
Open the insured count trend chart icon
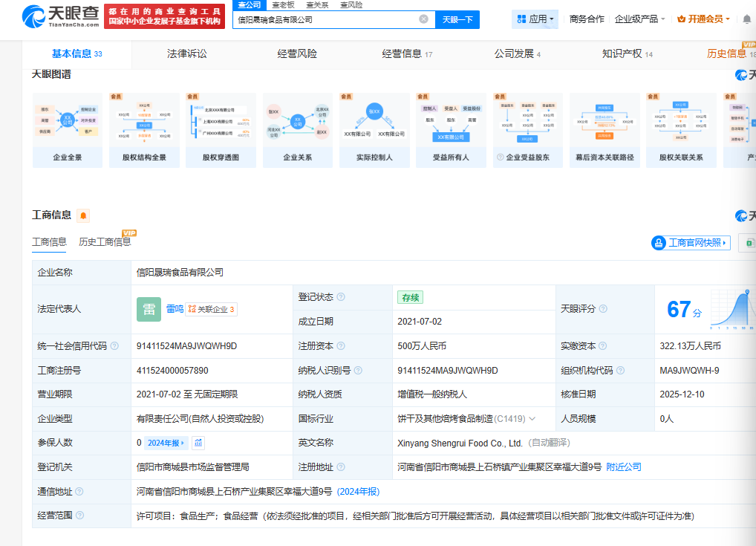point(199,443)
